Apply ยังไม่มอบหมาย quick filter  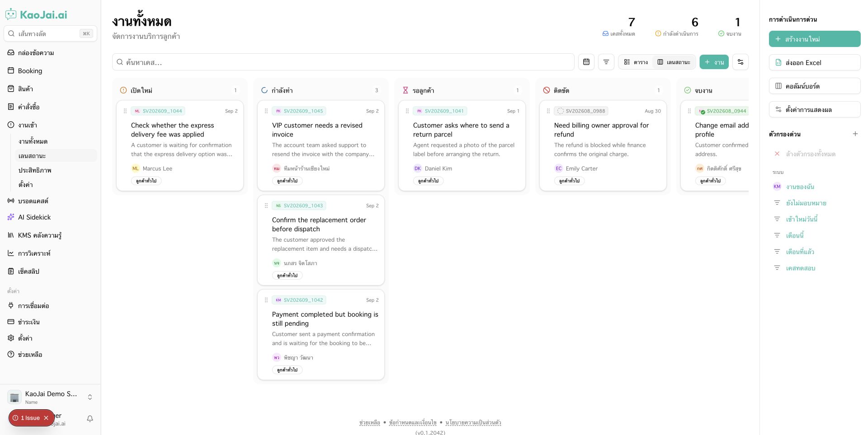click(806, 203)
